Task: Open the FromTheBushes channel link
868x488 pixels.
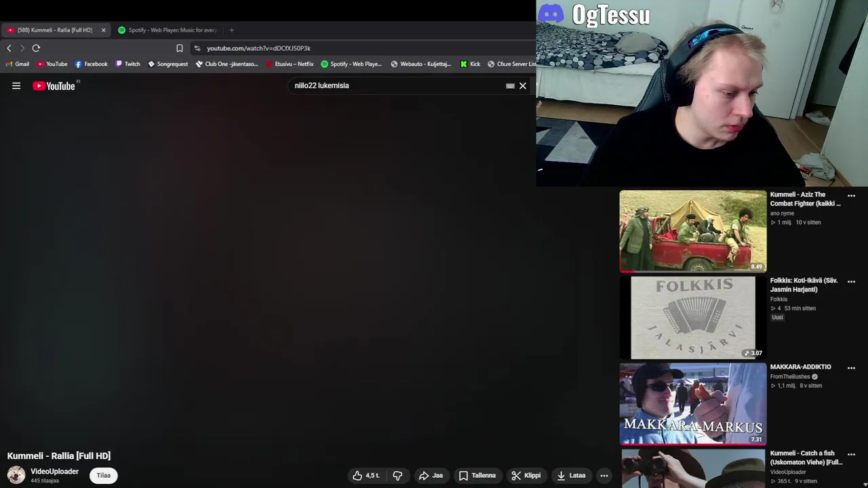Action: [x=790, y=377]
